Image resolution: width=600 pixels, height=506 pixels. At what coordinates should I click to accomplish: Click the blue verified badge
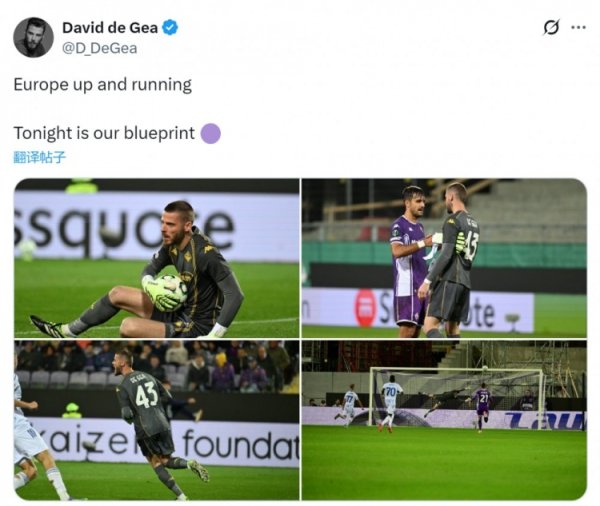170,28
